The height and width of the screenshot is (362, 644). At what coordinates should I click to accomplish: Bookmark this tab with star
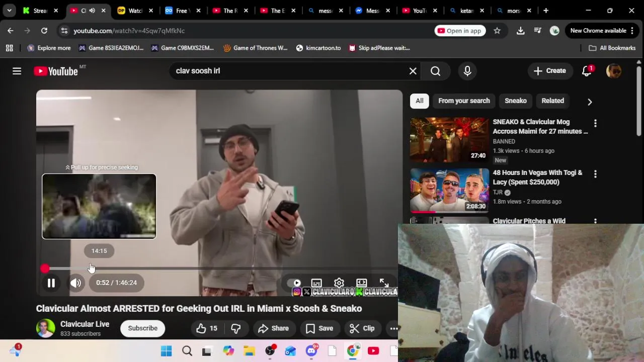point(497,31)
